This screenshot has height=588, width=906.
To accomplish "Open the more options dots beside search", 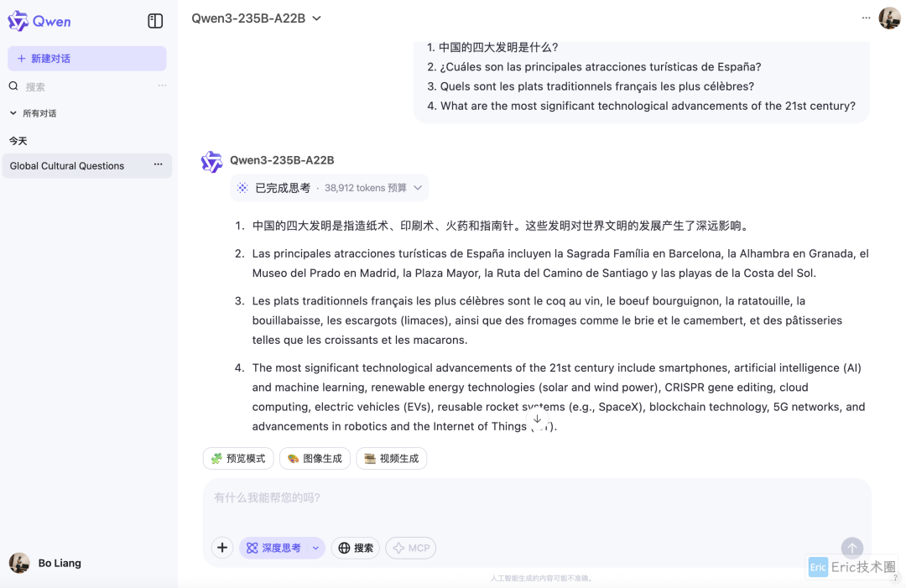I will [163, 86].
